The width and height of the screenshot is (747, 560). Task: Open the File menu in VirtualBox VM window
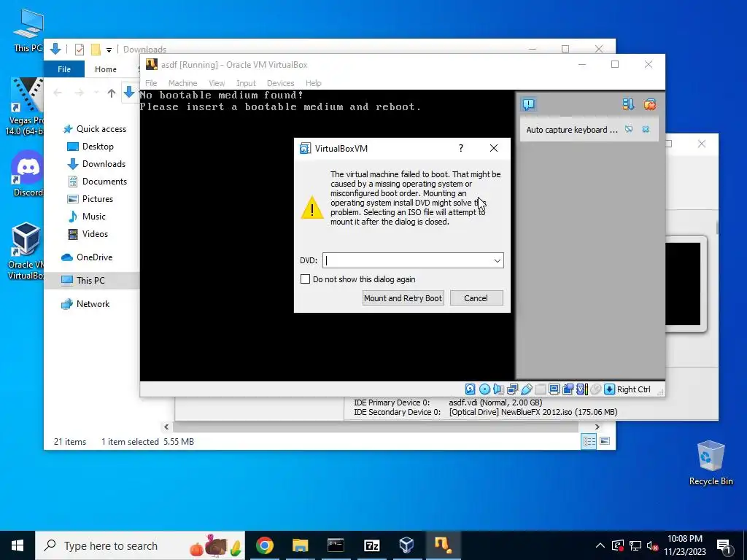pyautogui.click(x=151, y=83)
